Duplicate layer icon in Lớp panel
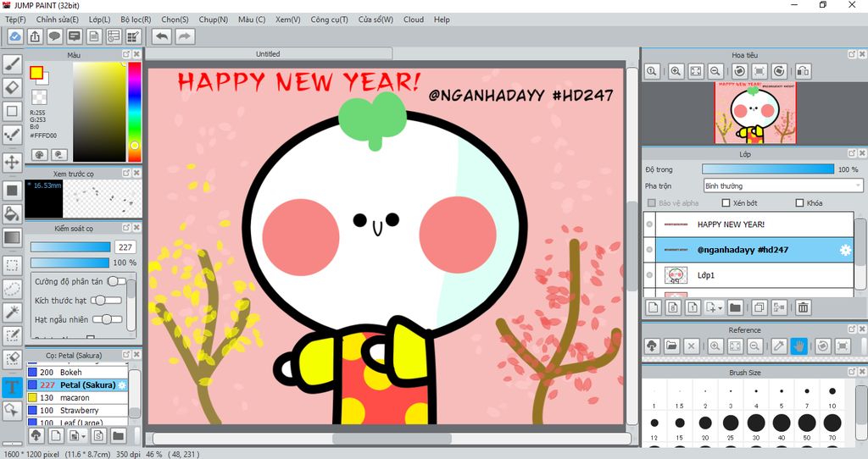Viewport: 868px width, 459px height. coord(759,307)
